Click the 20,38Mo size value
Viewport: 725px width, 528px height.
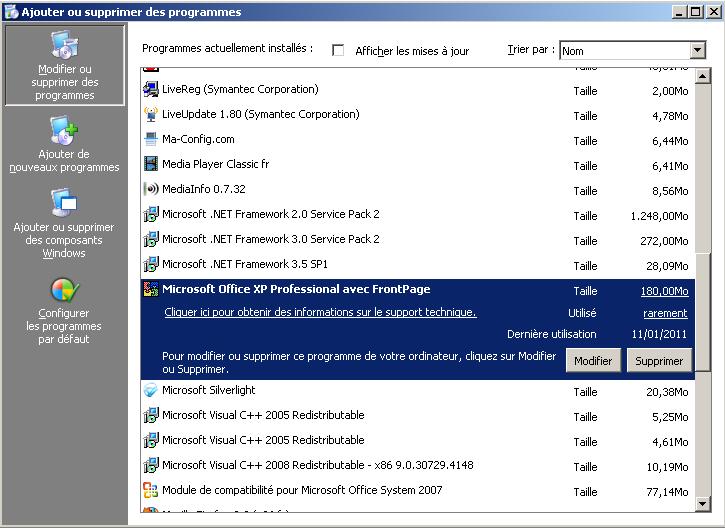[x=667, y=392]
